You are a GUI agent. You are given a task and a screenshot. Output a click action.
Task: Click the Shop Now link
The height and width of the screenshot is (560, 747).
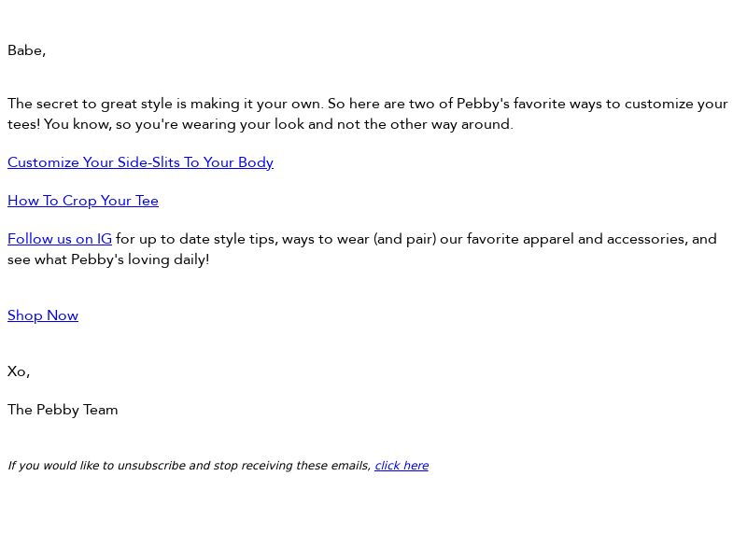43,315
